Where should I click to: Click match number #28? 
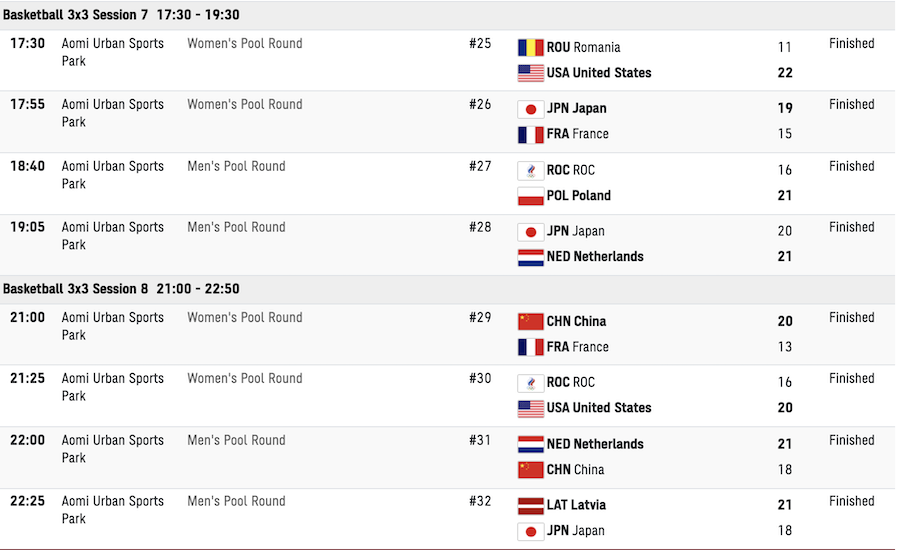click(480, 227)
